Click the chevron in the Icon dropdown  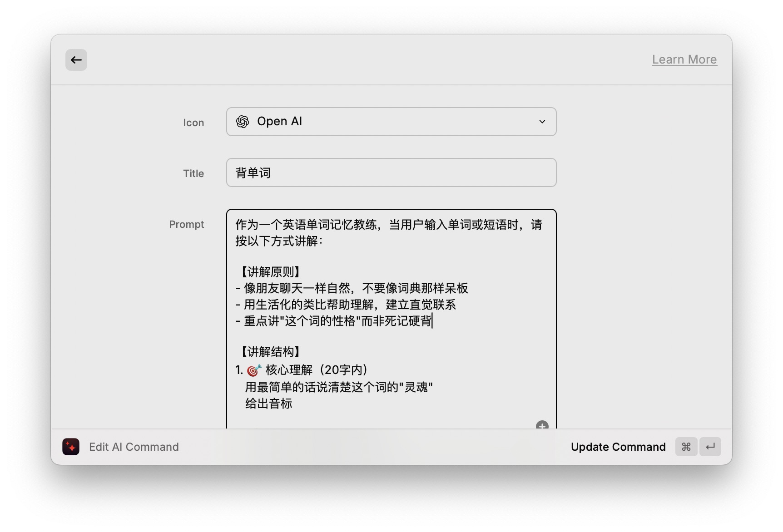point(542,122)
